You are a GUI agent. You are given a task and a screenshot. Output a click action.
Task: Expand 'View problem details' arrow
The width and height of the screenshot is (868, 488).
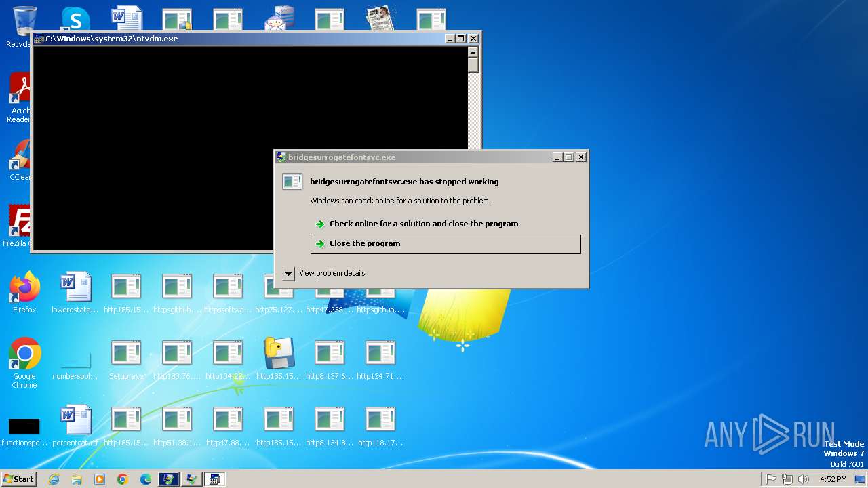pyautogui.click(x=288, y=273)
